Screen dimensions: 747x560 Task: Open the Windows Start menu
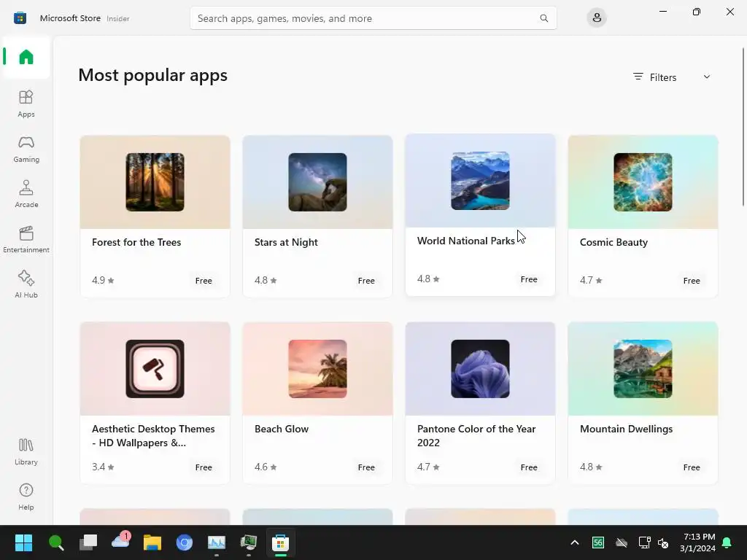[x=23, y=542]
